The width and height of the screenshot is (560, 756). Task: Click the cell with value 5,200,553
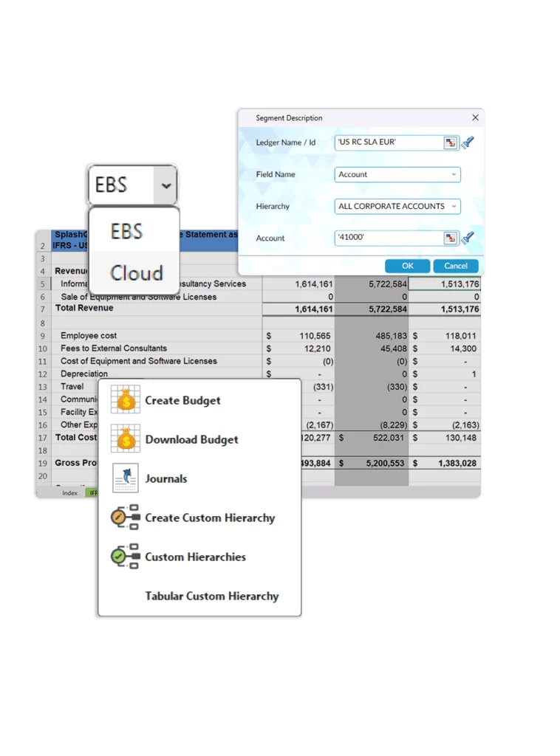[372, 464]
